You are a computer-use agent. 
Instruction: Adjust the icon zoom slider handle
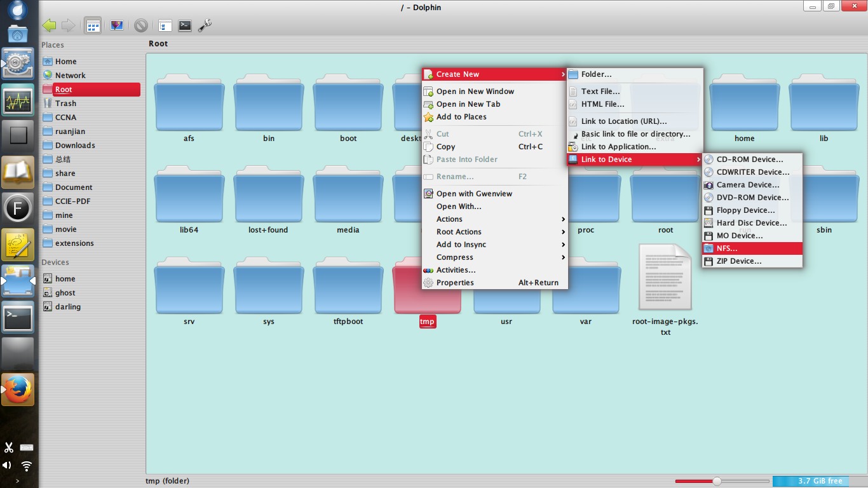[717, 481]
